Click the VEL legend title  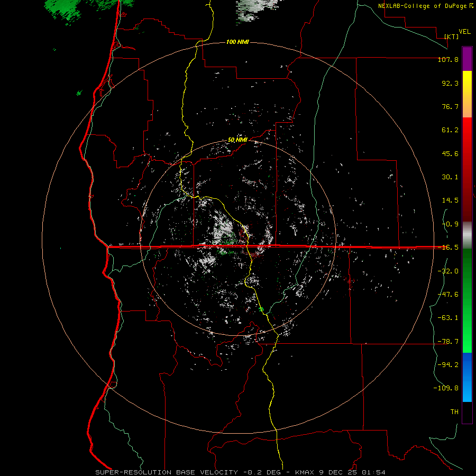coord(464,32)
